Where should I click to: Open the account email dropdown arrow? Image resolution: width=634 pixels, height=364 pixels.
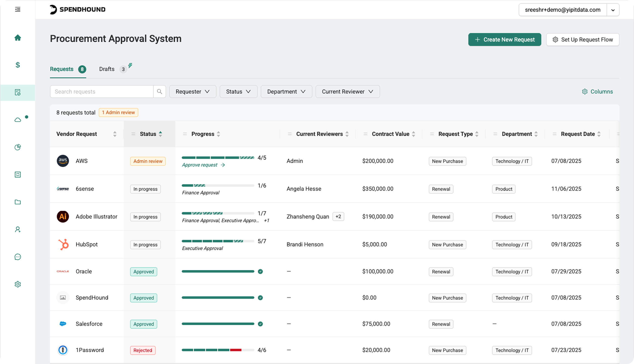(x=613, y=10)
